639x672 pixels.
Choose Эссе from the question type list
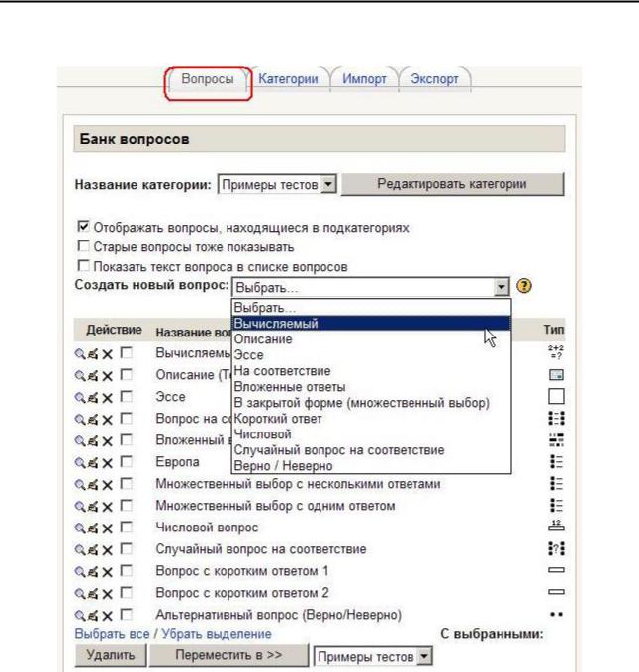tap(371, 355)
